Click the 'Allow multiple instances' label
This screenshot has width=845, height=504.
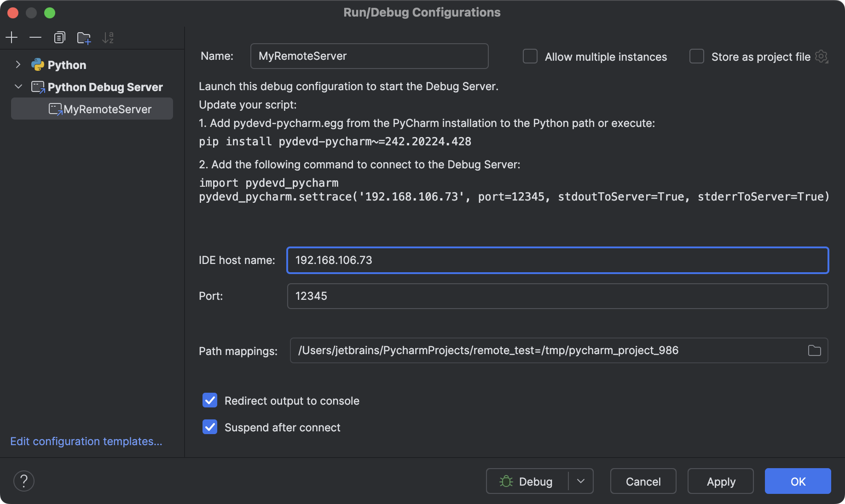(x=606, y=57)
